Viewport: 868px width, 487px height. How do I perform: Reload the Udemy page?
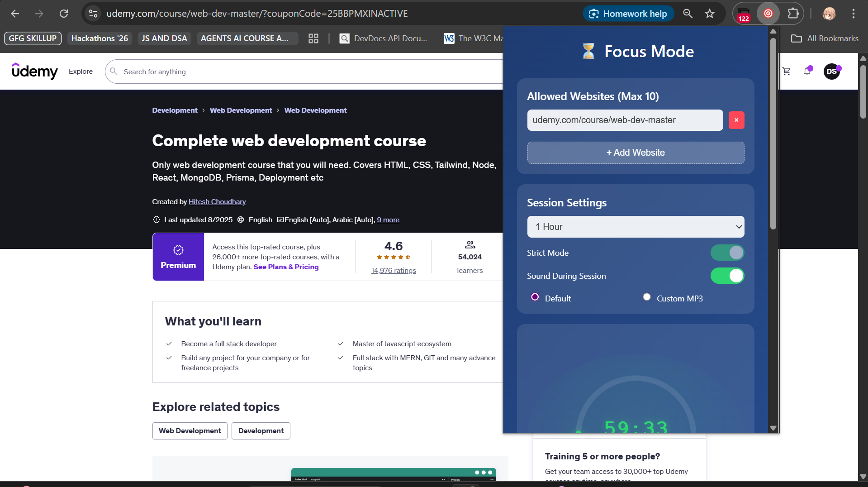[x=64, y=14]
